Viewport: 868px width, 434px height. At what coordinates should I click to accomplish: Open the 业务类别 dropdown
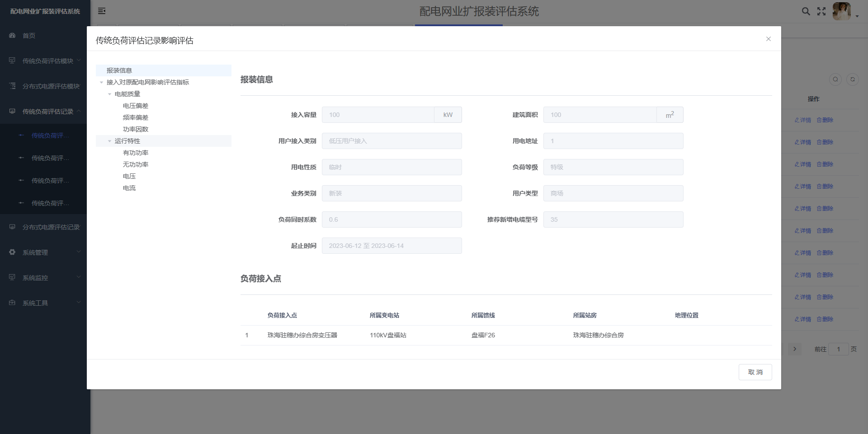tap(392, 193)
